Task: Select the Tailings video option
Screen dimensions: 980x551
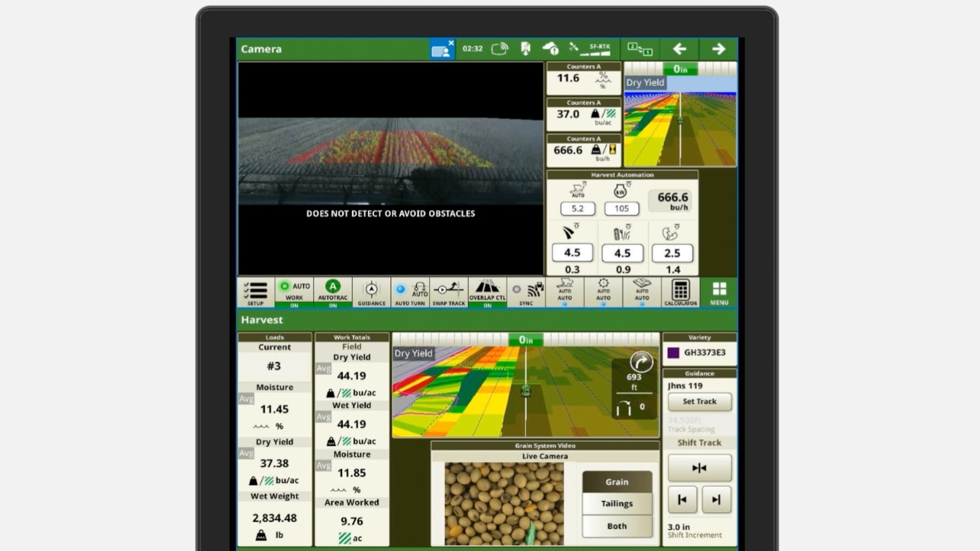Action: click(x=617, y=504)
